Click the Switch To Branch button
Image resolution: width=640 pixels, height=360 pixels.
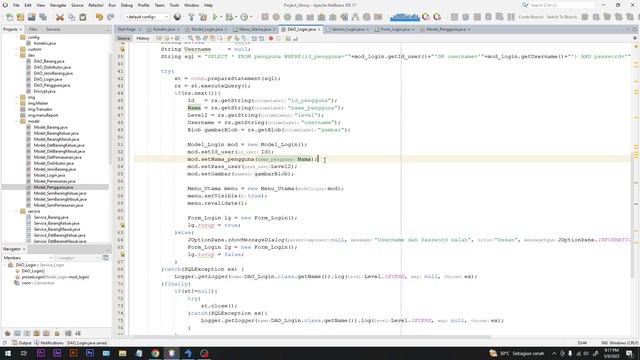click(x=562, y=17)
